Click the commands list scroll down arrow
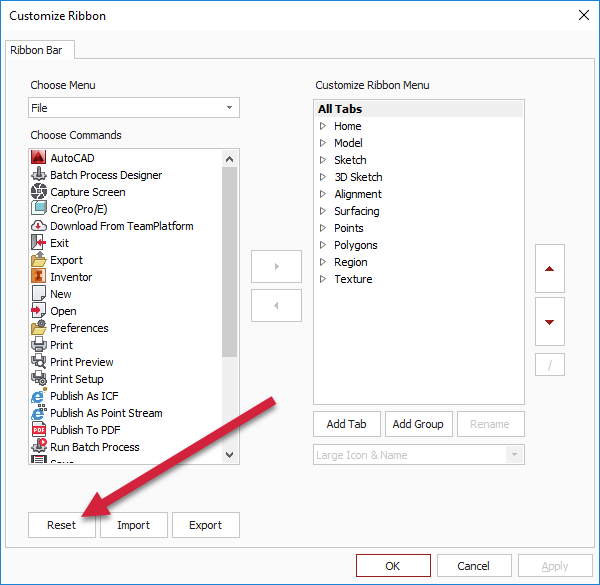Screen dimensions: 600x585 [230, 455]
